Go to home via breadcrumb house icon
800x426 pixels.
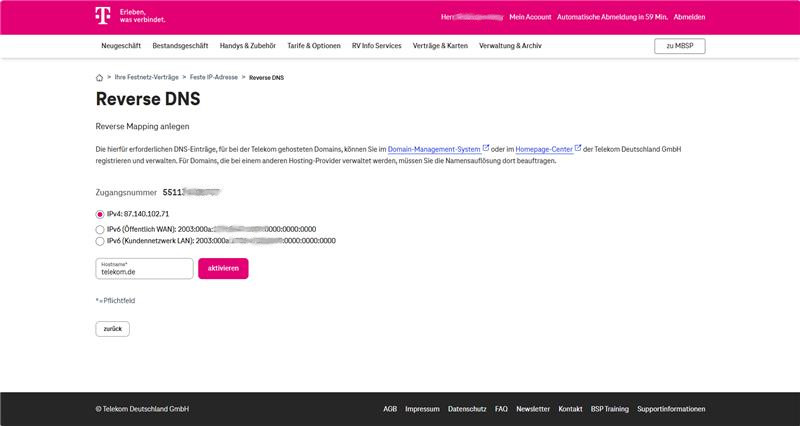[99, 78]
